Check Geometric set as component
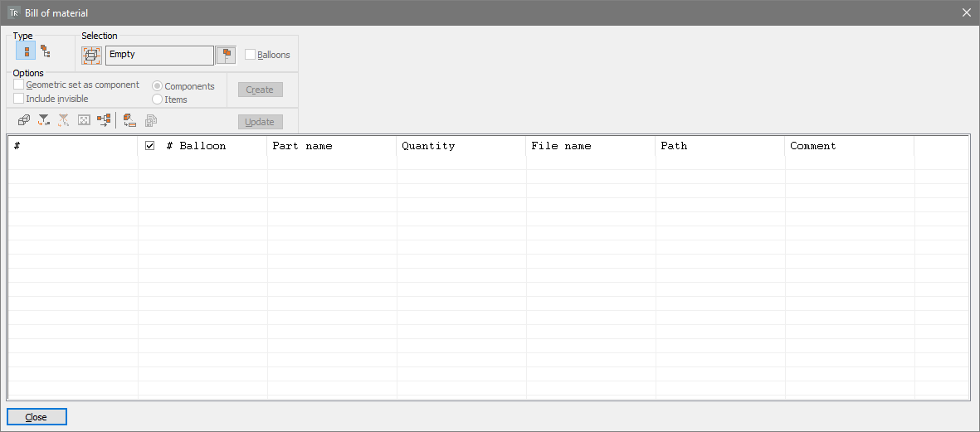Viewport: 980px width, 432px height. coord(19,85)
